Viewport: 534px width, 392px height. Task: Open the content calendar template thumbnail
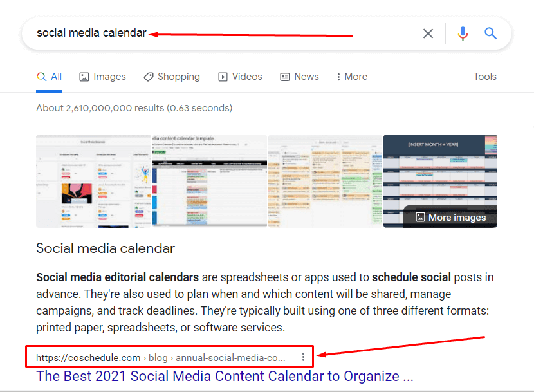[210, 181]
